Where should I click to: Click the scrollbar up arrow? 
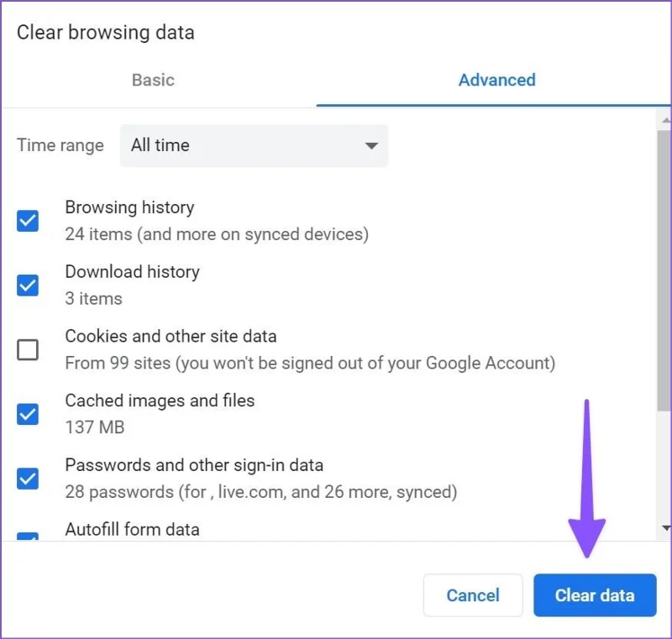click(665, 120)
